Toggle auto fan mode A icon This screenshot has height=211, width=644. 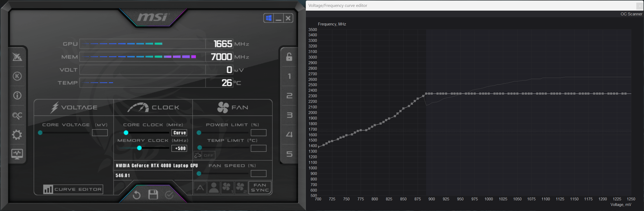(x=200, y=188)
